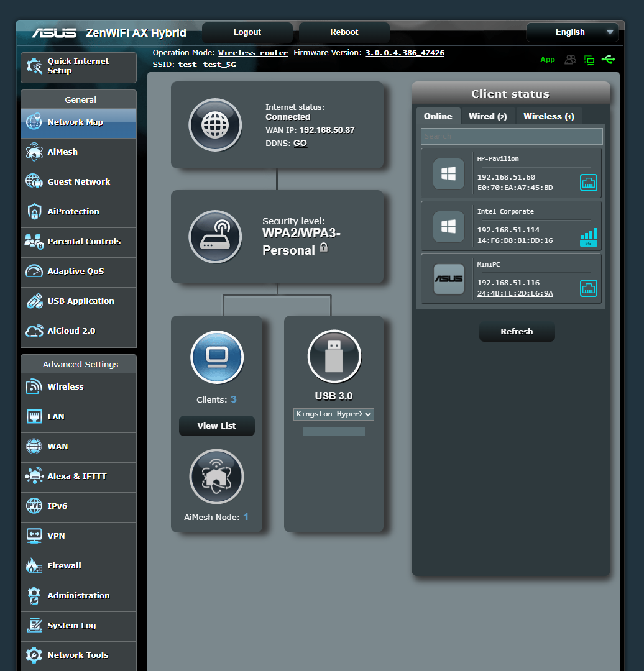The width and height of the screenshot is (644, 671).
Task: Open the Kingston HyperX drive dropdown
Action: click(x=334, y=414)
